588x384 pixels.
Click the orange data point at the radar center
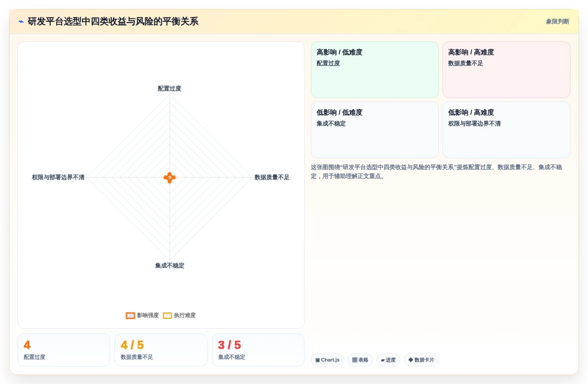coord(169,178)
